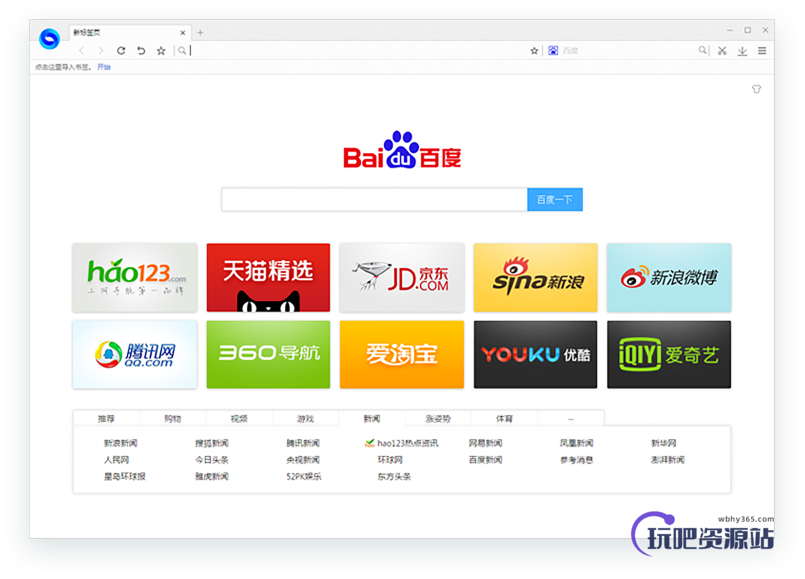Open the downloads icon
Viewport: 805px width, 579px height.
[x=742, y=50]
